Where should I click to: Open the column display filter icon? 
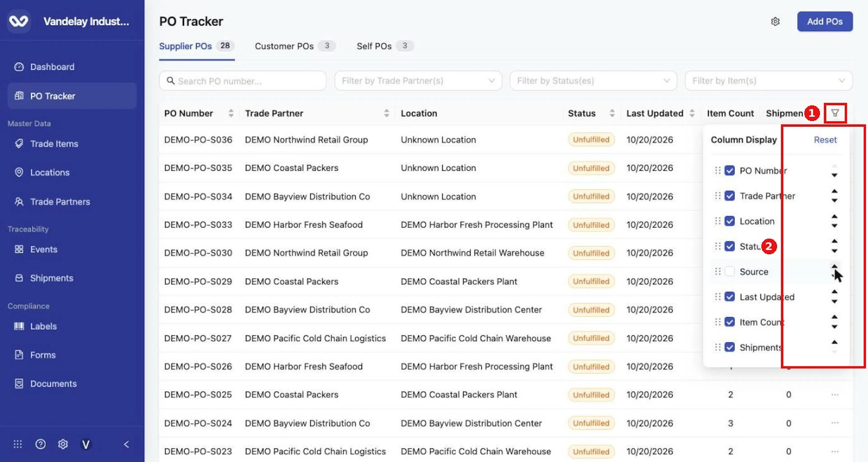click(x=835, y=113)
